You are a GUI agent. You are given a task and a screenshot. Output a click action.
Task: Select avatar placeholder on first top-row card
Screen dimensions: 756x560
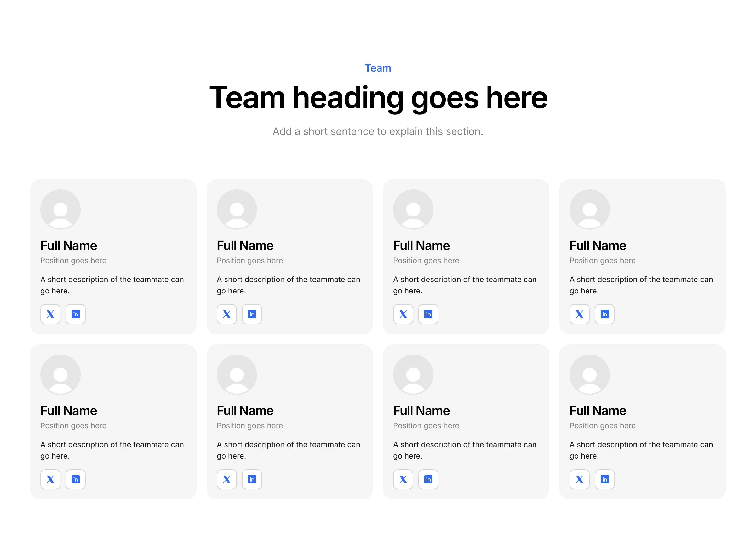point(60,210)
